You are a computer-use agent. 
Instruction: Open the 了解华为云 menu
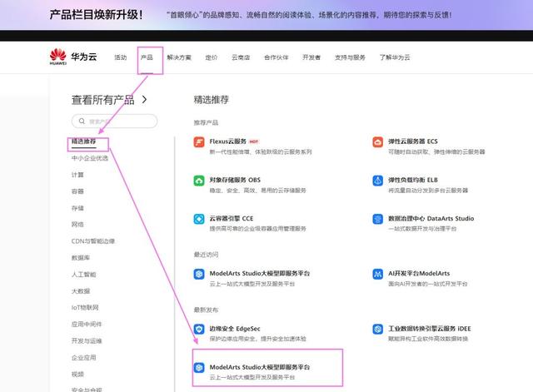point(395,57)
